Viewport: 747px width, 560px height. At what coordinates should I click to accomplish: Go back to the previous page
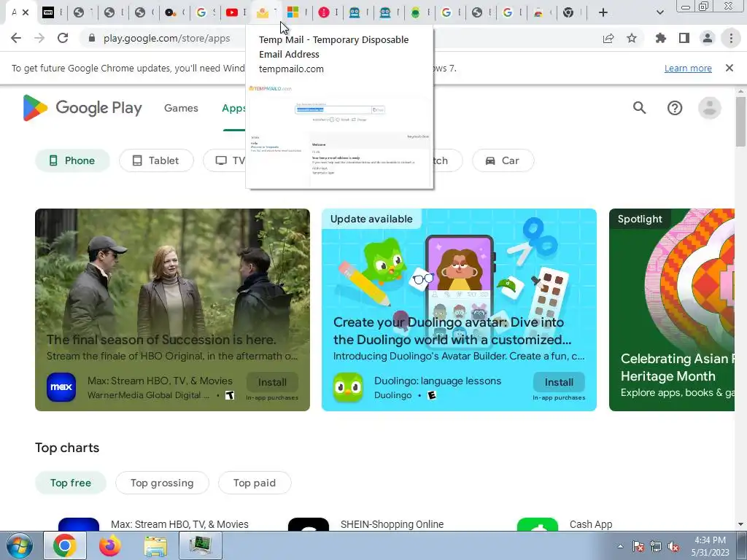point(16,38)
